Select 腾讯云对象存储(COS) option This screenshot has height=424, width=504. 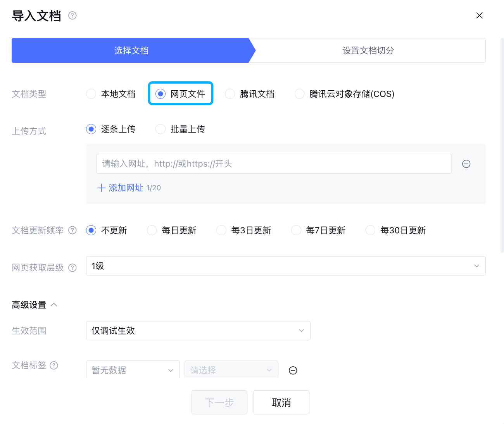coord(299,94)
